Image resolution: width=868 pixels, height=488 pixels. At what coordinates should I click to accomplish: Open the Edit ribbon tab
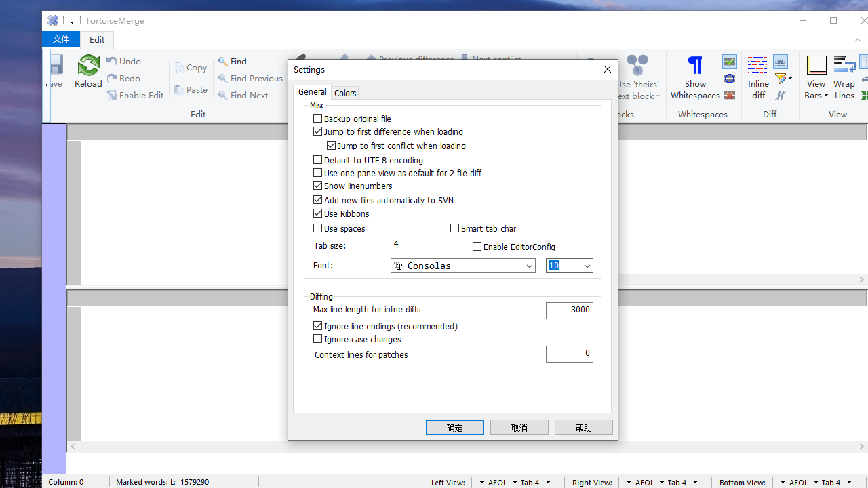click(97, 39)
